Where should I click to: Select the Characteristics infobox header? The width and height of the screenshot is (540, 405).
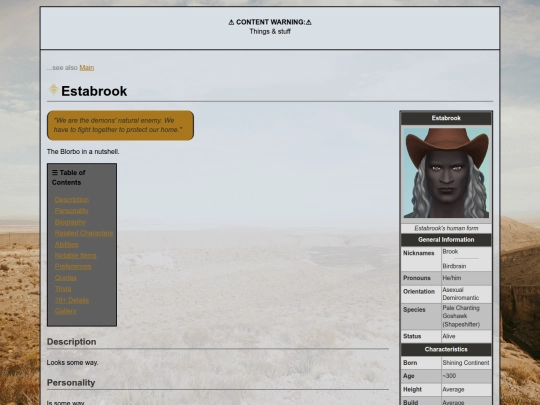[446, 349]
